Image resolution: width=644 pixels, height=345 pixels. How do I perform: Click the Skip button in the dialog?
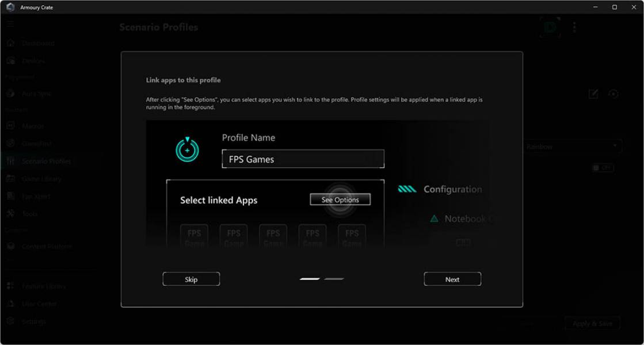[191, 279]
